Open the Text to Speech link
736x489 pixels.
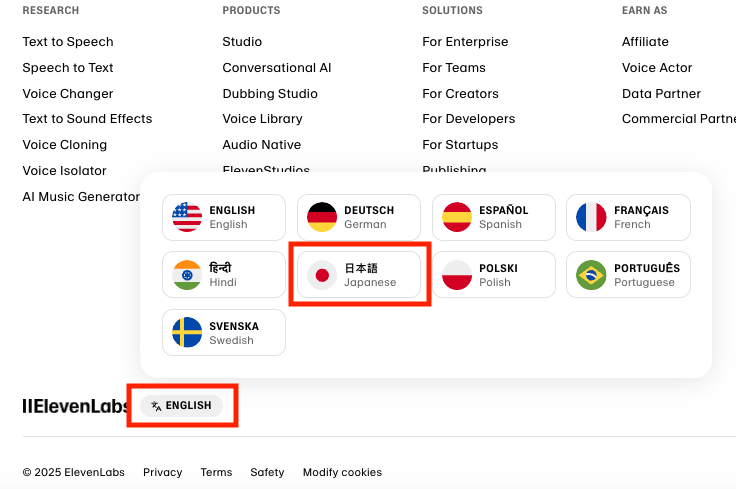(x=68, y=42)
